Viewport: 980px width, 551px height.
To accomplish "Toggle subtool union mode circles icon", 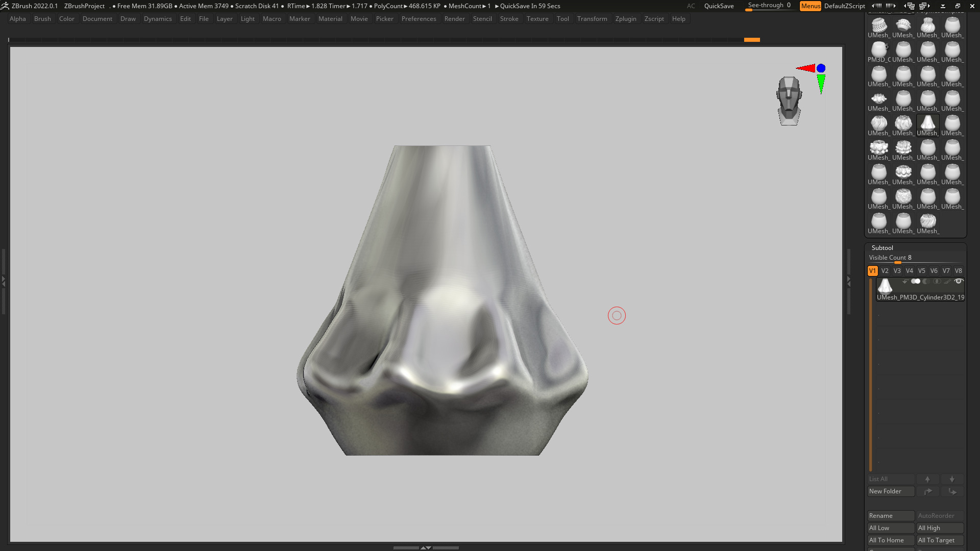I will coord(916,282).
